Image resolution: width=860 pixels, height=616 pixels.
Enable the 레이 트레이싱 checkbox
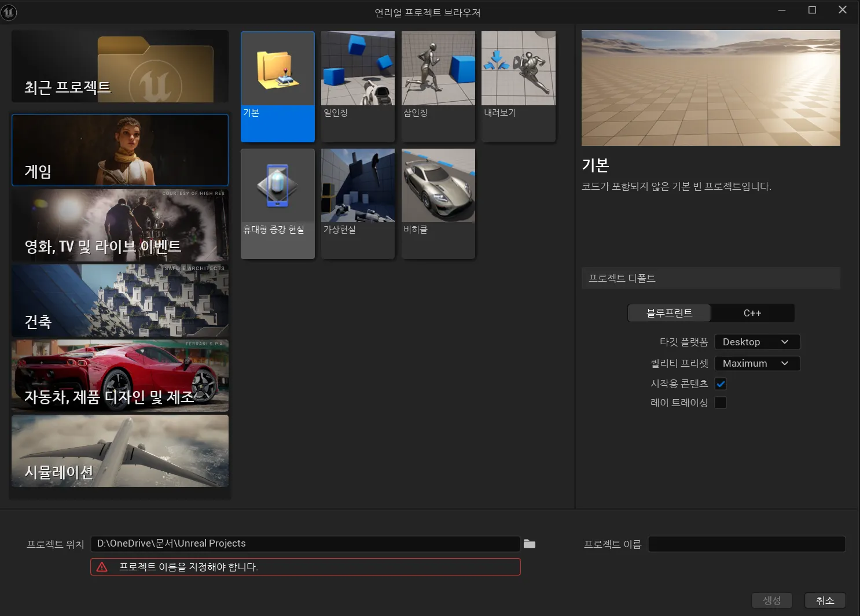tap(721, 403)
